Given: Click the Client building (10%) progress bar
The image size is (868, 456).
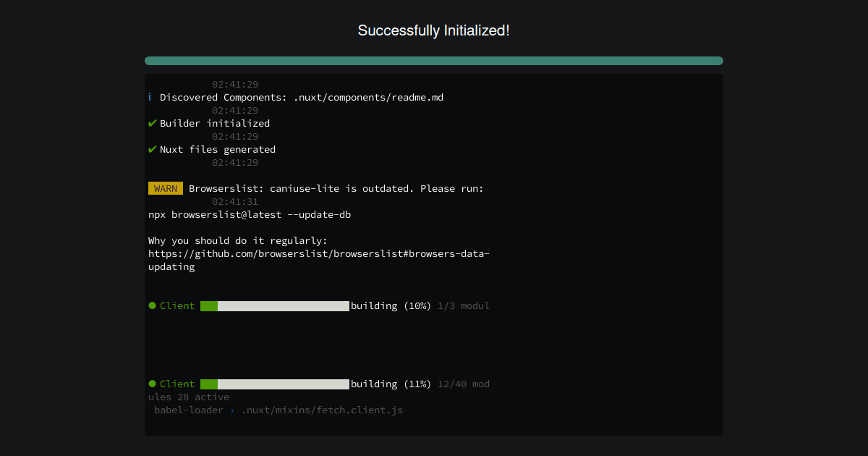Looking at the screenshot, I should pos(275,306).
